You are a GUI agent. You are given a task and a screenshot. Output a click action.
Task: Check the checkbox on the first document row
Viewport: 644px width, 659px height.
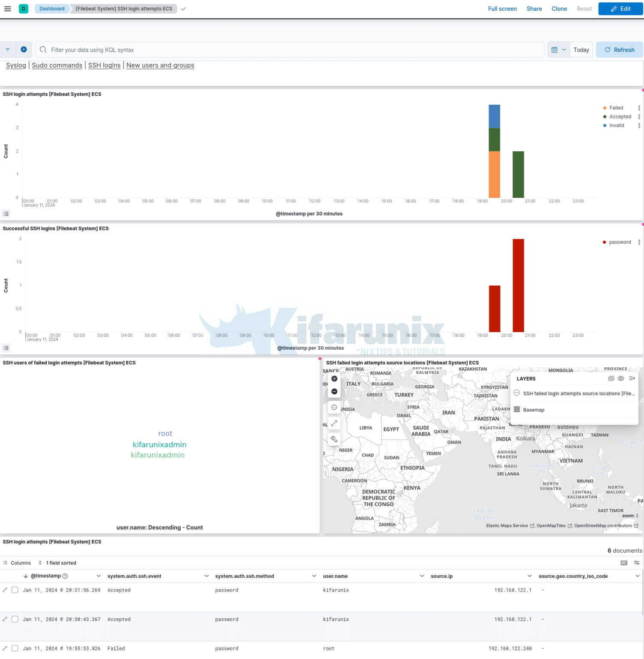tap(15, 590)
